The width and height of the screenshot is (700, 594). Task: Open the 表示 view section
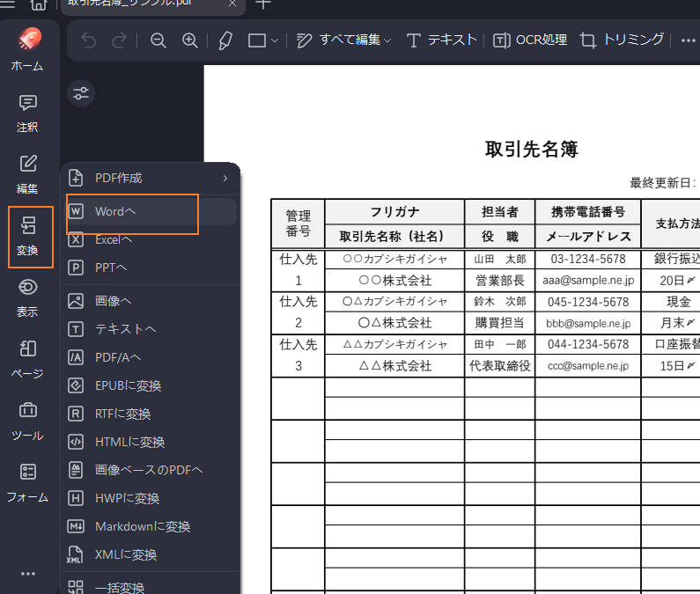pyautogui.click(x=27, y=297)
